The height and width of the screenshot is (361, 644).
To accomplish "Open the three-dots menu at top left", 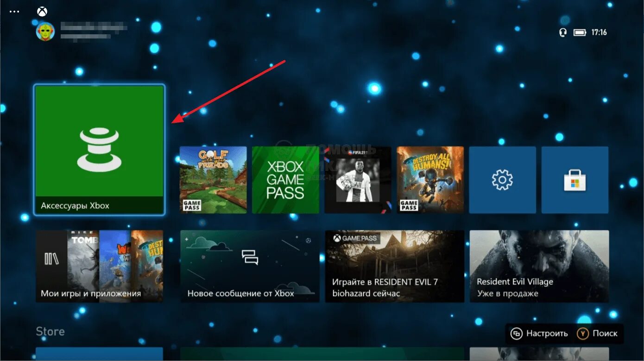I will click(14, 12).
